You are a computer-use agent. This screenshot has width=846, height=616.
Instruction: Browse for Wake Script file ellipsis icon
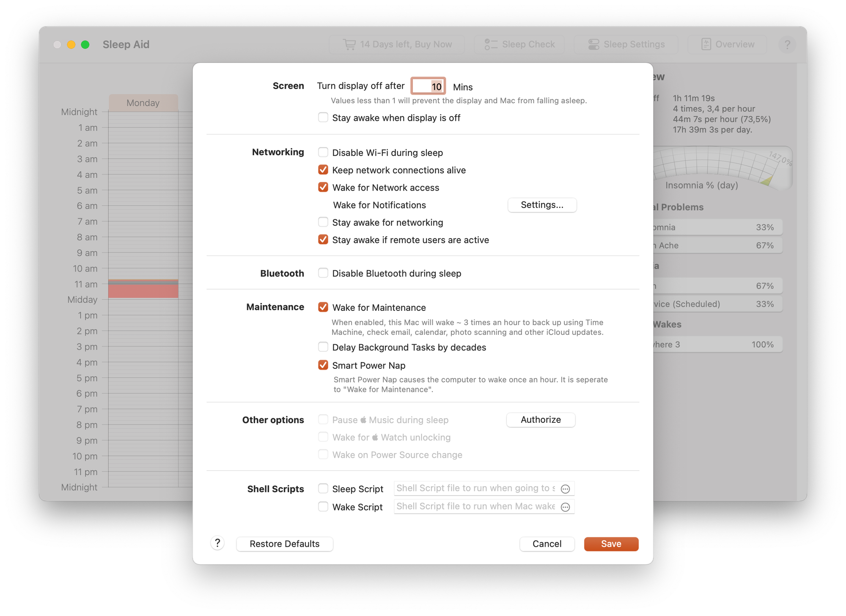565,507
